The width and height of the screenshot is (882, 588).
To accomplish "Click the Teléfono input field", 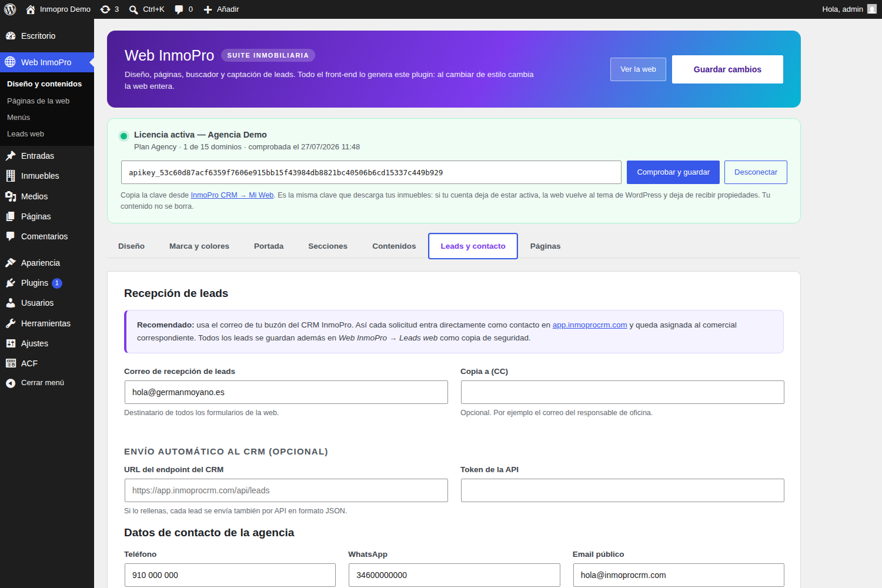I will pos(230,575).
